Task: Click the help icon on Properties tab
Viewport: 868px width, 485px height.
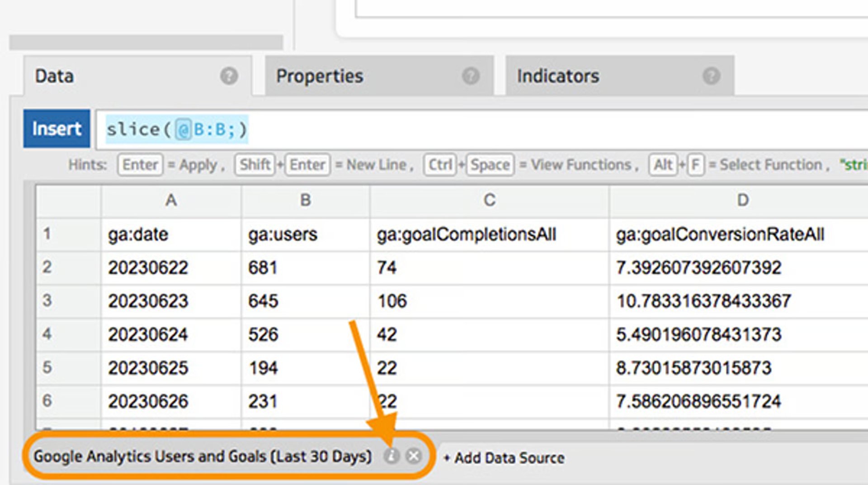Action: [x=470, y=76]
